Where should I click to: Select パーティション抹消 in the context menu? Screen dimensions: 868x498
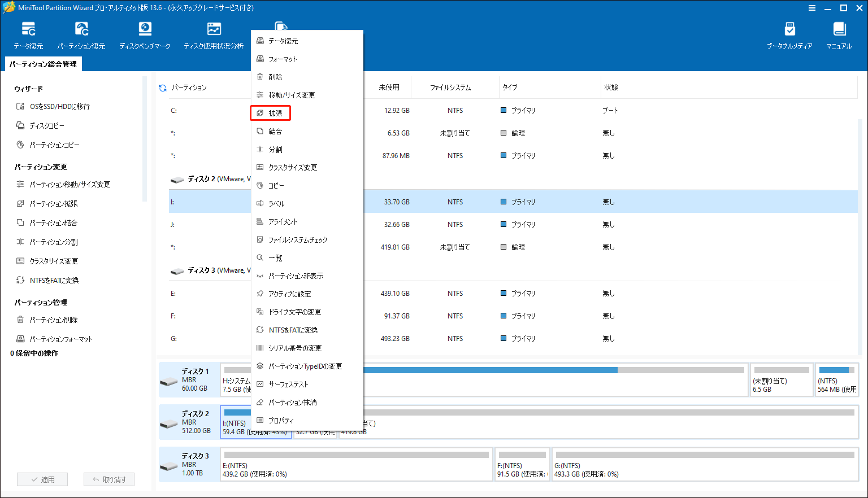[307, 402]
